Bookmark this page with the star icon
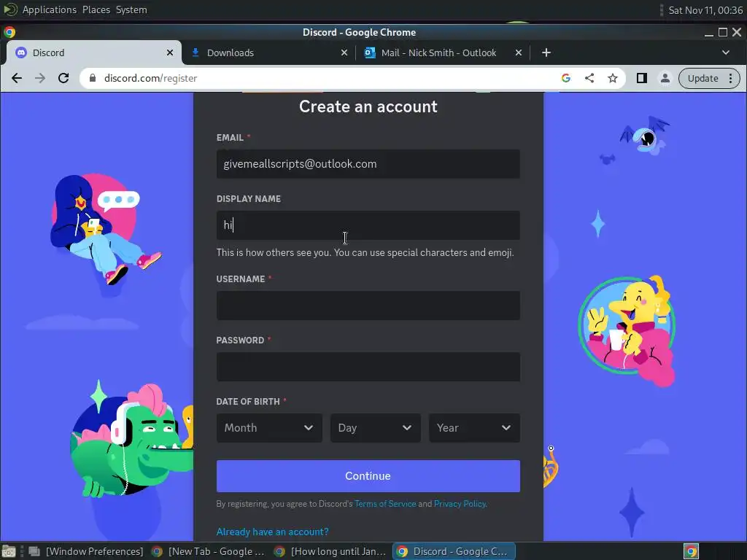Image resolution: width=747 pixels, height=560 pixels. point(613,78)
